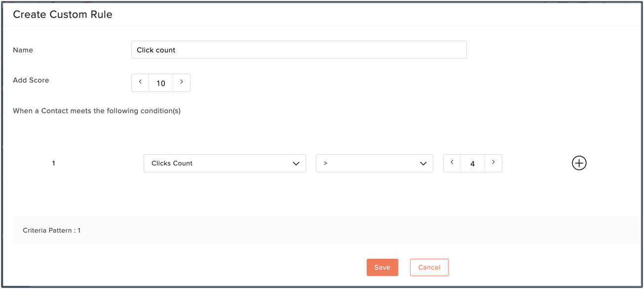Click the condition value field showing 4
Viewport: 644px width, 289px height.
(473, 164)
